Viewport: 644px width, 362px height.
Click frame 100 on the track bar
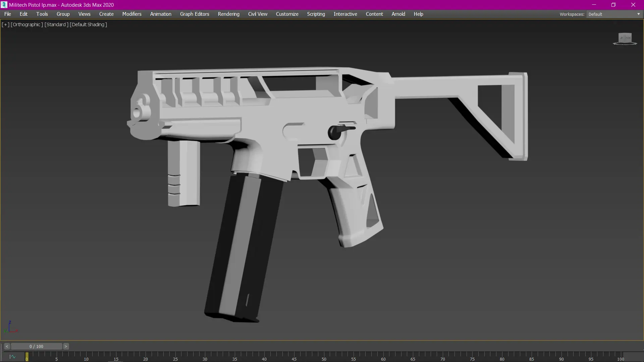point(621,357)
